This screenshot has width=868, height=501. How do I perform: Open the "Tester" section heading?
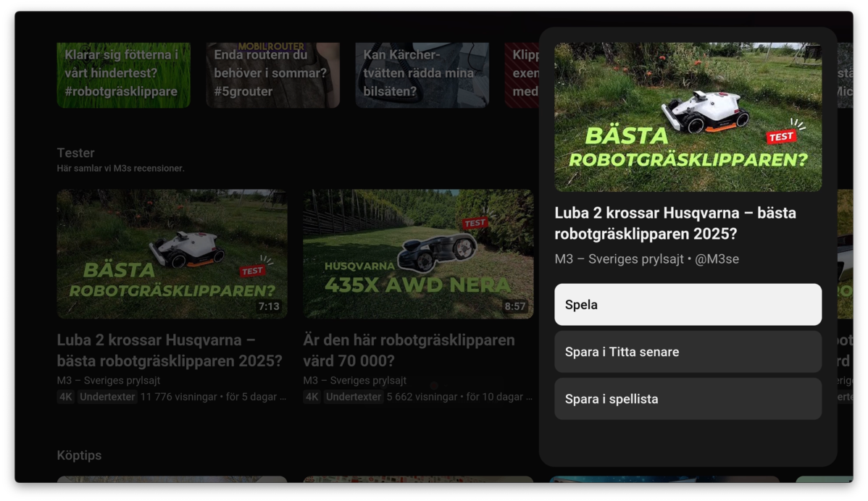pos(75,153)
